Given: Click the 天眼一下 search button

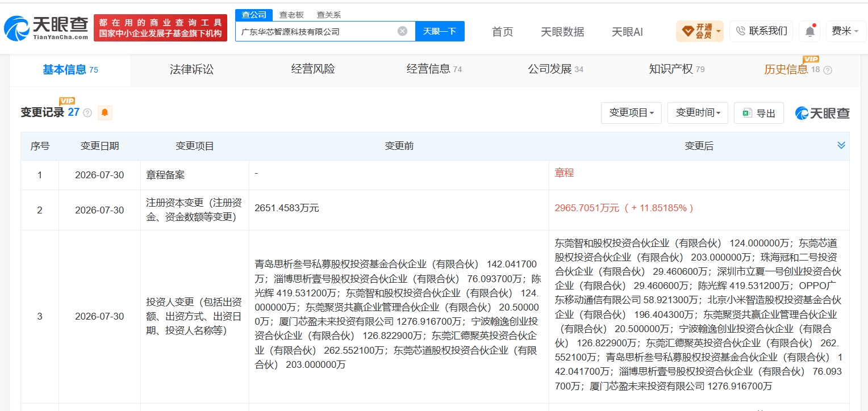Looking at the screenshot, I should (x=440, y=31).
